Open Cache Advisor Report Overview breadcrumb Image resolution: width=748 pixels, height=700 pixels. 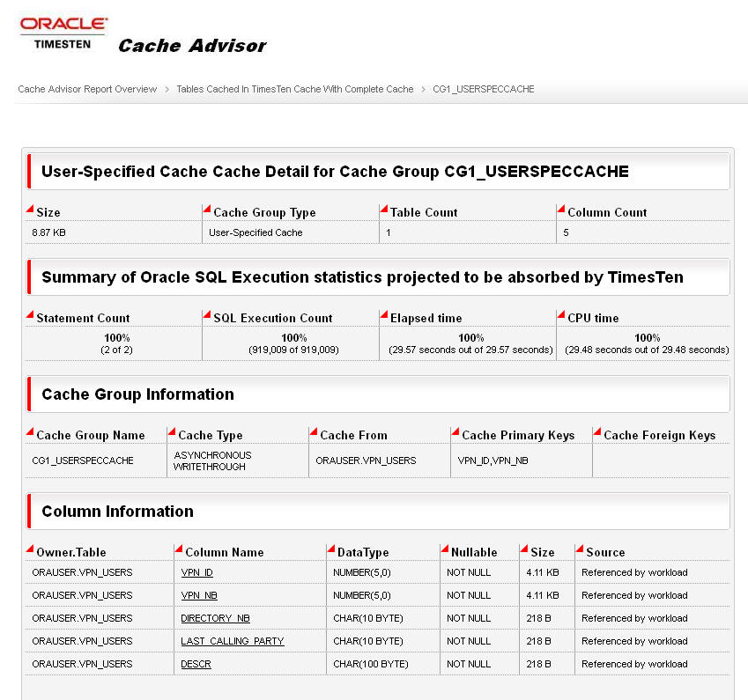pos(87,89)
